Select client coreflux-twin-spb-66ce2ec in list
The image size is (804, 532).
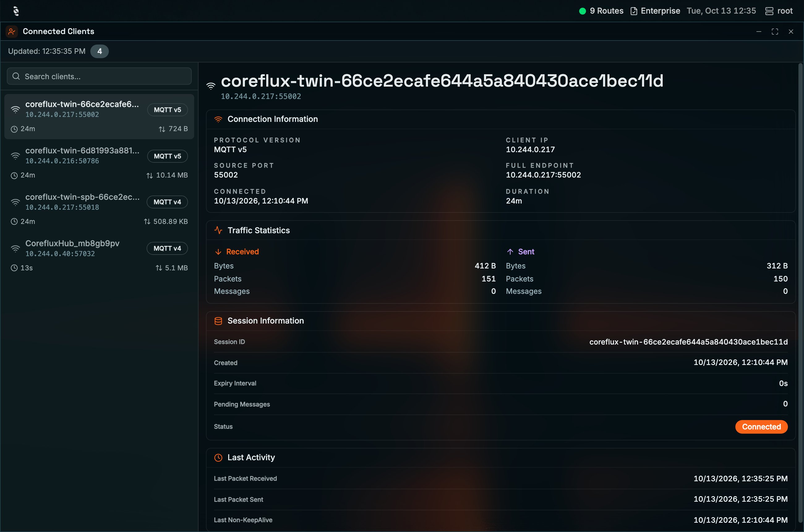99,209
